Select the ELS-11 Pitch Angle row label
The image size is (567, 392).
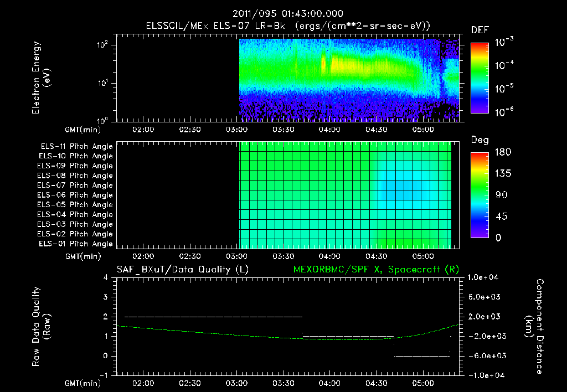[76, 147]
